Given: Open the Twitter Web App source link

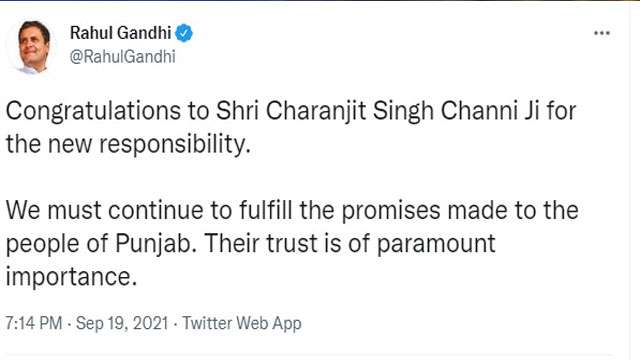Looking at the screenshot, I should (242, 323).
